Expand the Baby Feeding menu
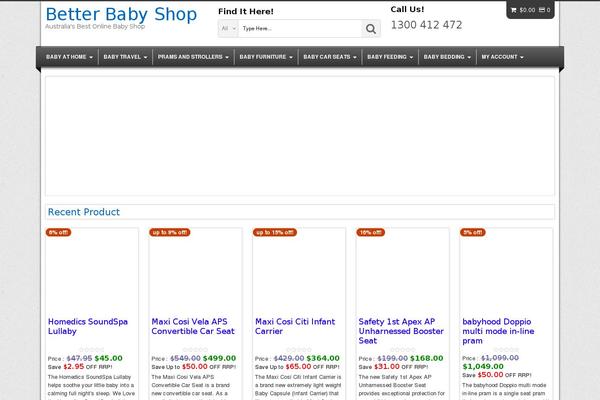 (390, 57)
